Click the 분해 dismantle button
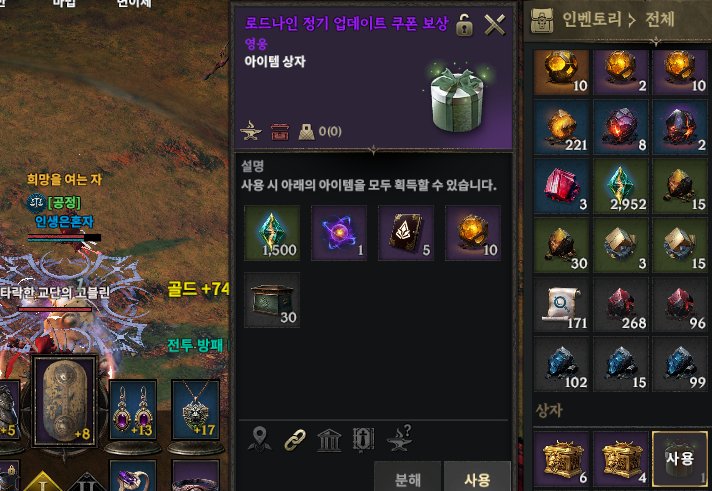The width and height of the screenshot is (712, 491). click(x=408, y=478)
